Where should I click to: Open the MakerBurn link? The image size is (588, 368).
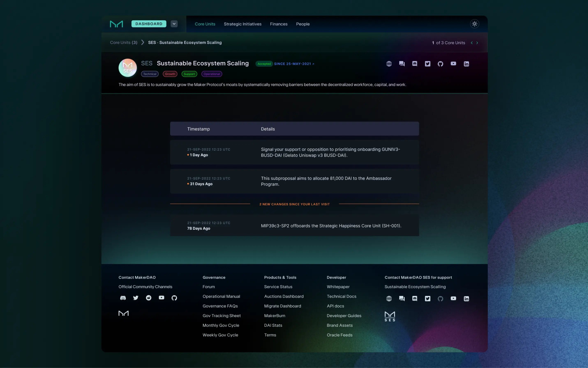tap(275, 316)
